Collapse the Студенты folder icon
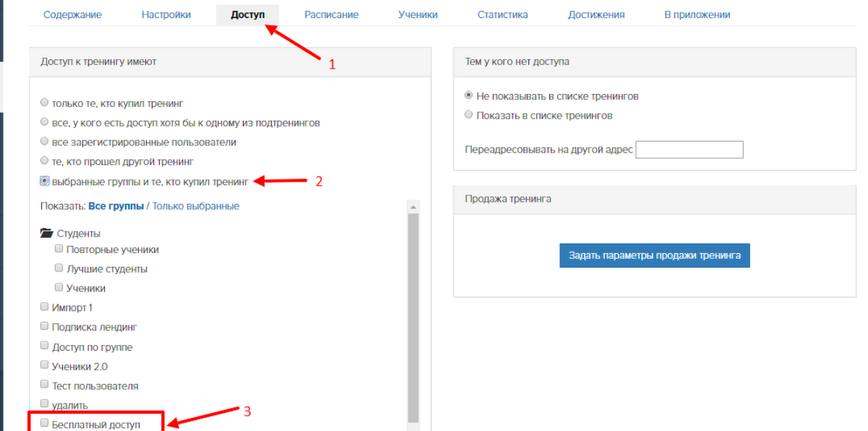This screenshot has width=868, height=431. (47, 233)
